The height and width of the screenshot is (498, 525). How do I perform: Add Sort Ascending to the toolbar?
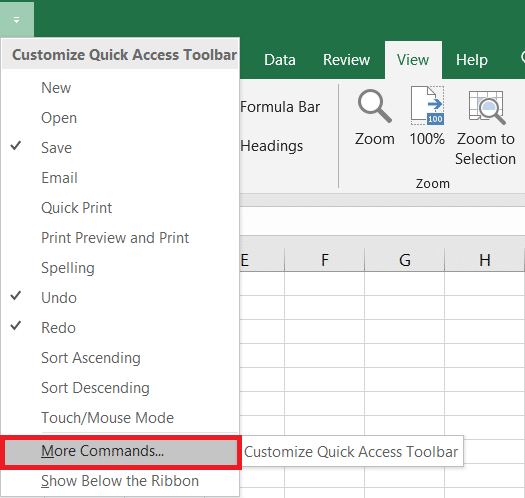[120, 358]
